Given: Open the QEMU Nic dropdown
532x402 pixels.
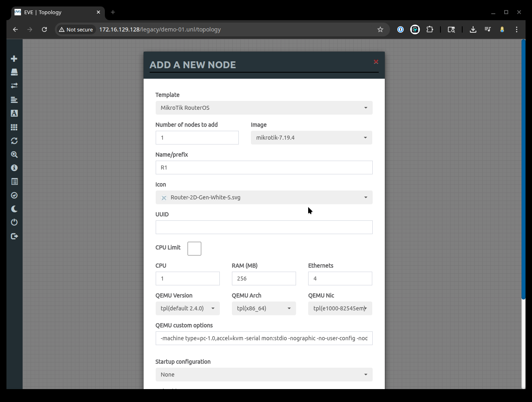Looking at the screenshot, I should [340, 308].
